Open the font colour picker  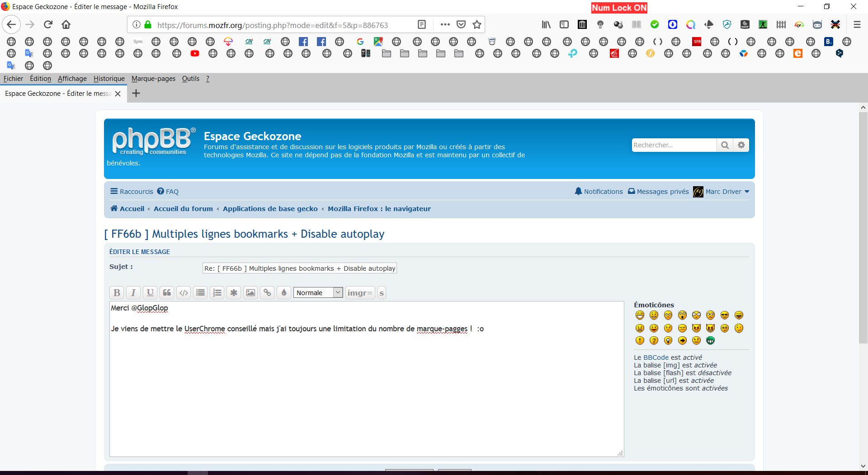[284, 293]
